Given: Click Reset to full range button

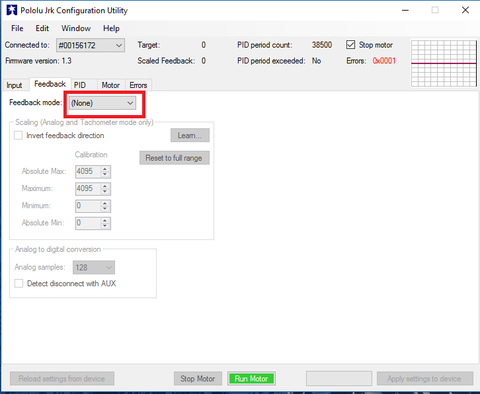Looking at the screenshot, I should [x=174, y=158].
